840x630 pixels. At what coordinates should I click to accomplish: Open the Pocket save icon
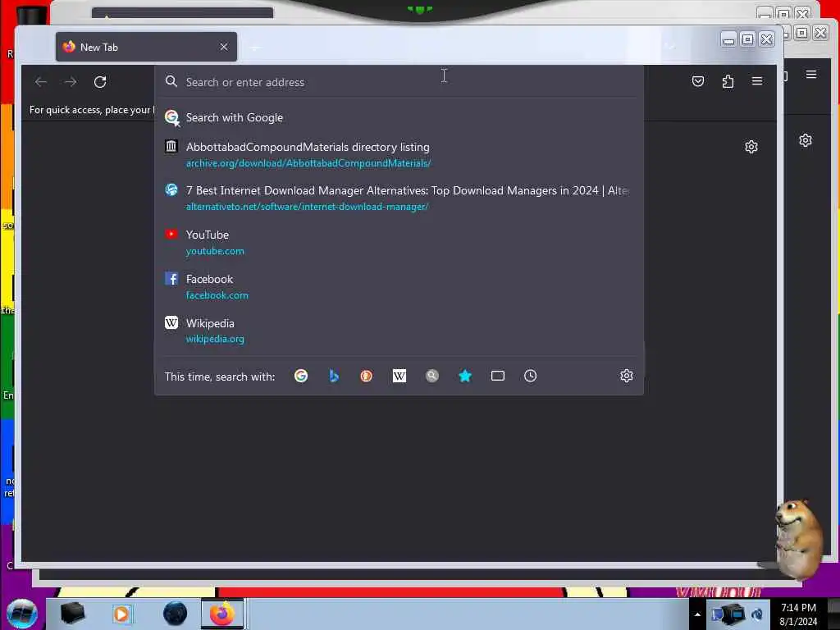point(697,81)
